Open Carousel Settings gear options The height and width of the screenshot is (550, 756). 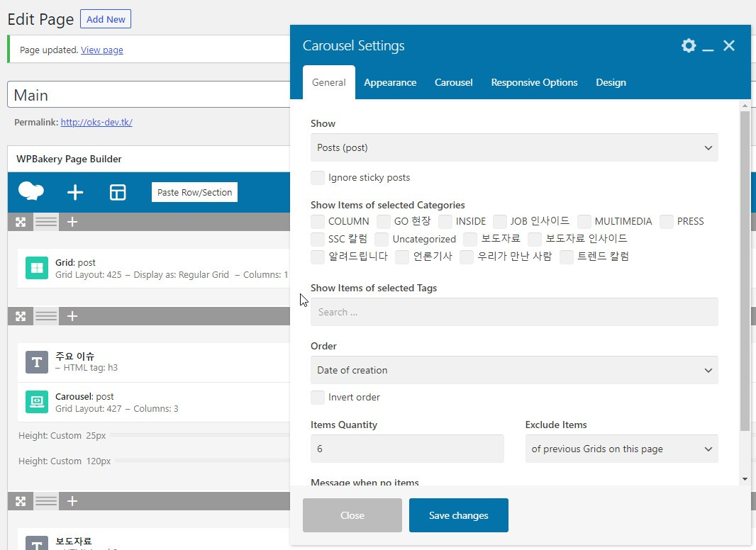[x=689, y=46]
